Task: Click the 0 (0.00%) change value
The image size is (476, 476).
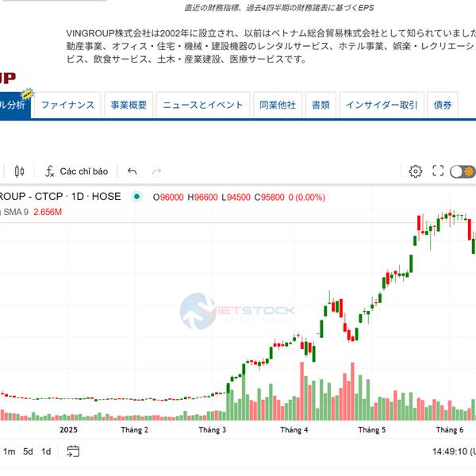Action: pos(306,198)
